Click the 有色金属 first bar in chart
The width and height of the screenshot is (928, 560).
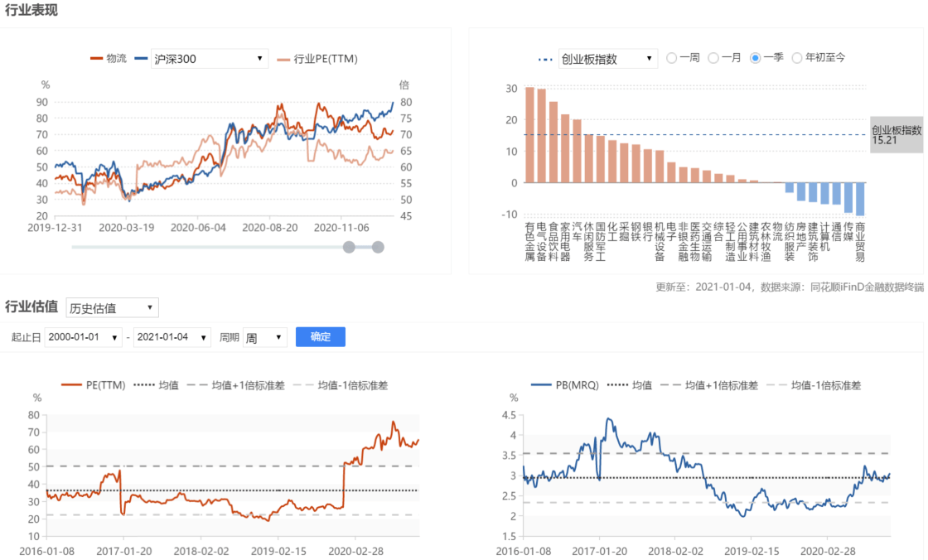(529, 135)
